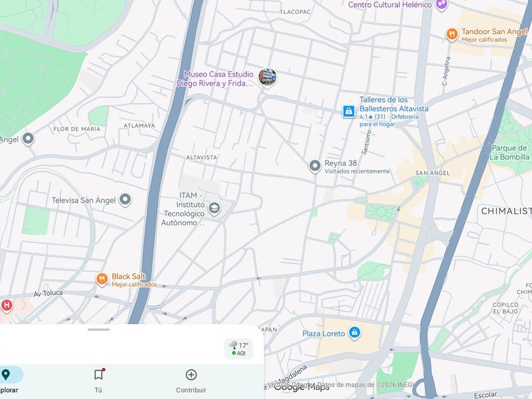Click the Televisa San Ángel label
This screenshot has width=532, height=399.
pos(84,200)
